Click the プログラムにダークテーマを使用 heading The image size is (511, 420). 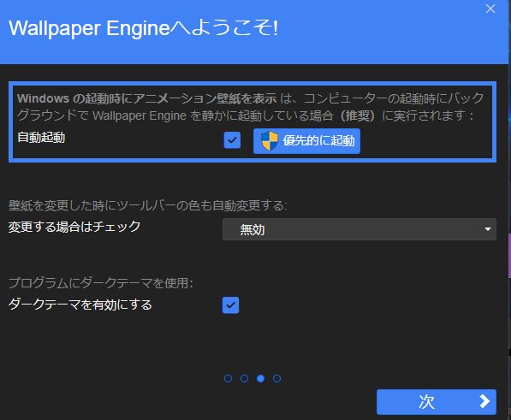coord(101,283)
